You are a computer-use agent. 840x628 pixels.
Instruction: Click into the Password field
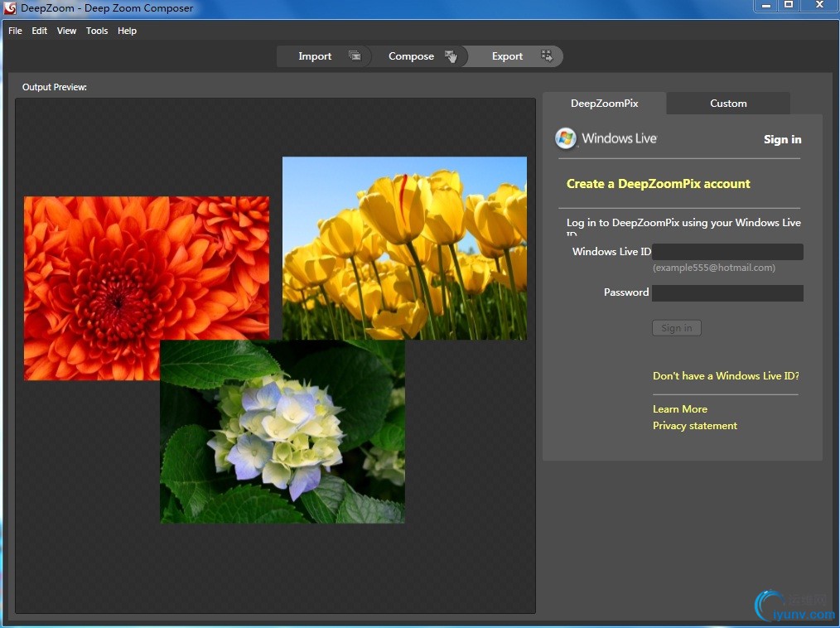click(727, 293)
